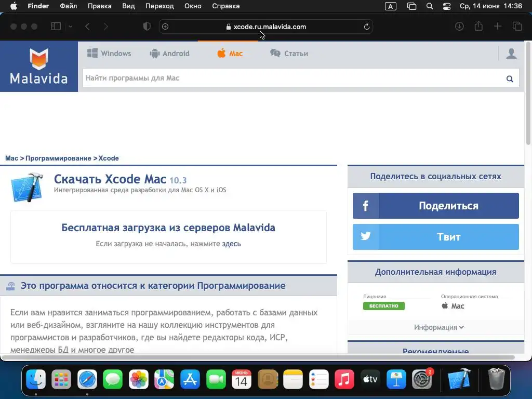Click the БЕСПЛАТНО license badge
Image resolution: width=532 pixels, height=399 pixels.
[384, 305]
